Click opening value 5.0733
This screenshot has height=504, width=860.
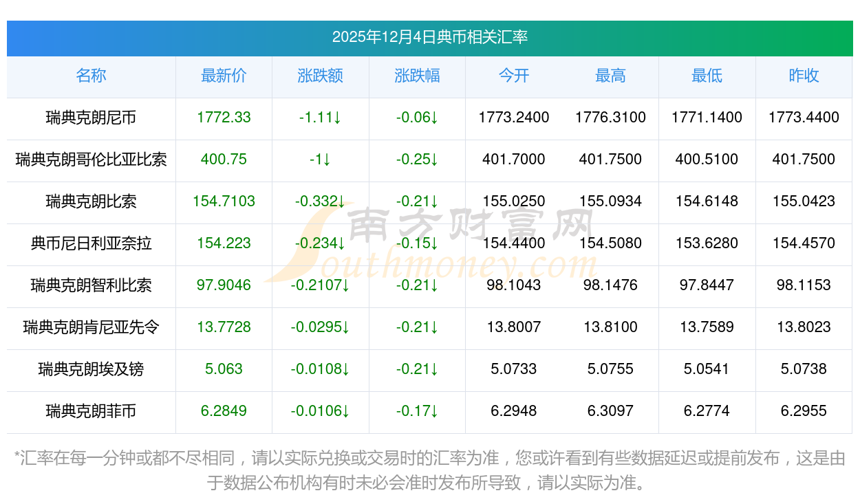[x=514, y=369]
